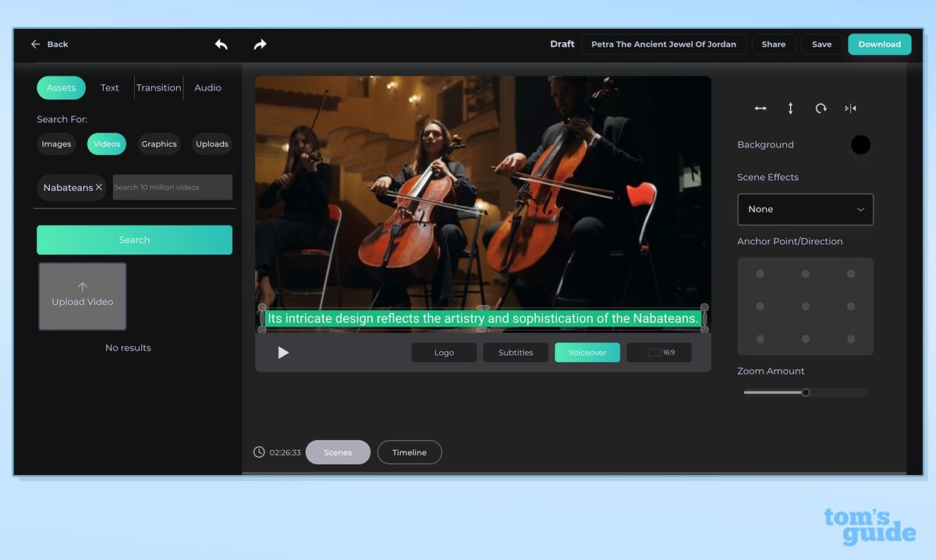Select the vertical resize icon
Viewport: 936px width, 560px height.
click(790, 108)
